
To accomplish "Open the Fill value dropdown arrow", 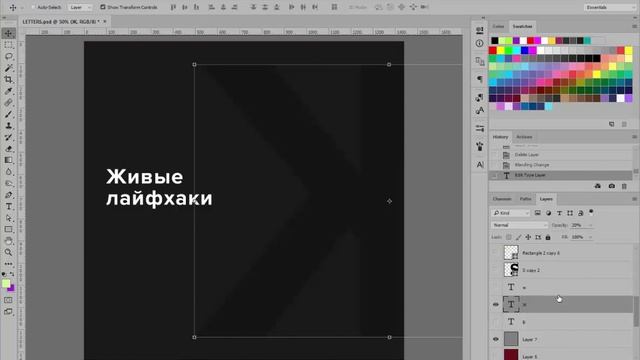I will click(590, 237).
